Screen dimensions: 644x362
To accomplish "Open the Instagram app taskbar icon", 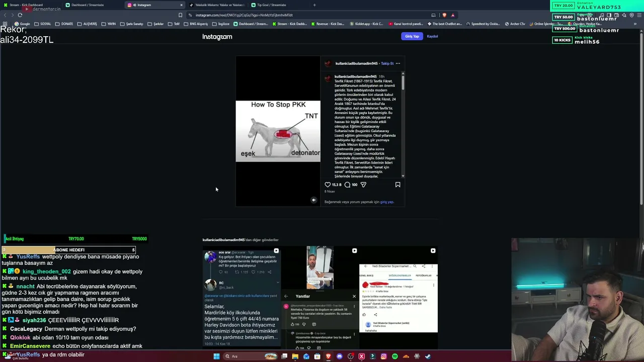I will tap(384, 356).
